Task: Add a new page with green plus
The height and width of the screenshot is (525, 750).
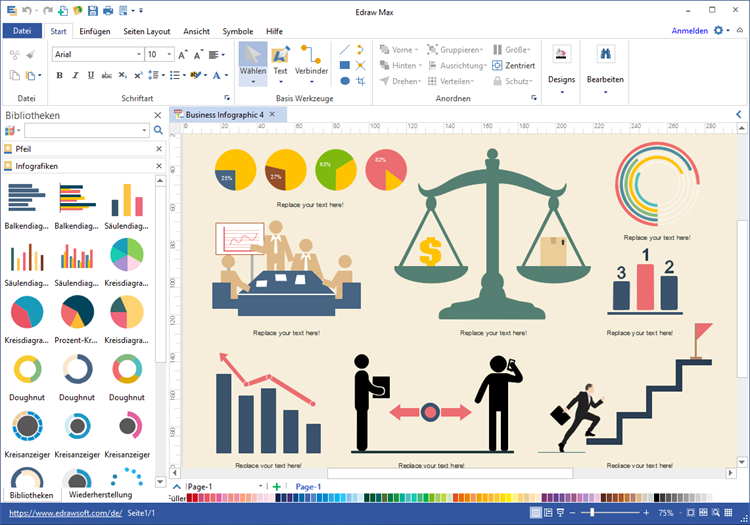Action: pos(276,487)
